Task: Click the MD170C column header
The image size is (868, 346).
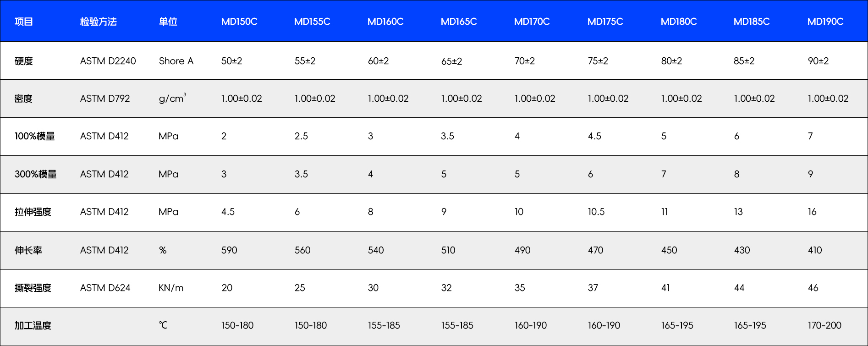Action: click(x=532, y=22)
